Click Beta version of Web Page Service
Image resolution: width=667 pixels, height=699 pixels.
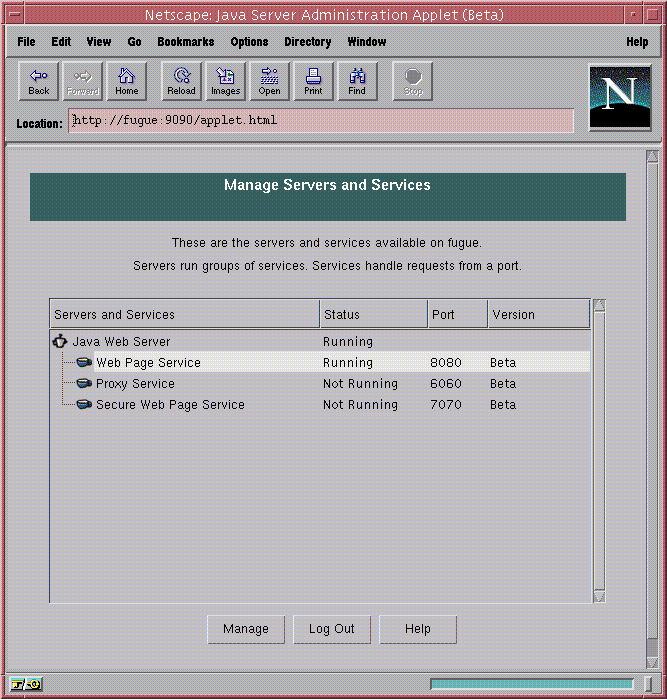click(503, 362)
